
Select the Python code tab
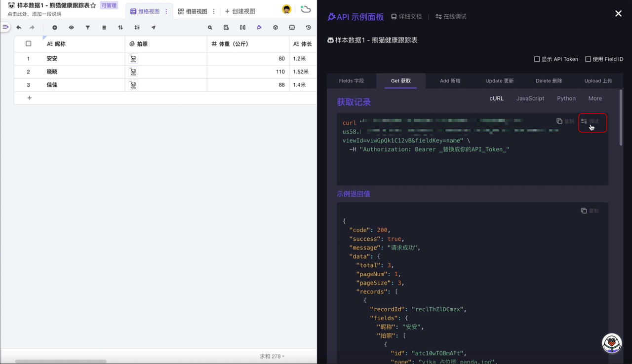(566, 99)
